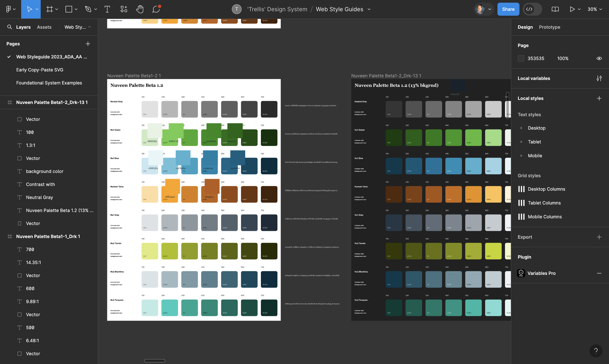609x364 pixels.
Task: Open the Comment tool
Action: (156, 9)
